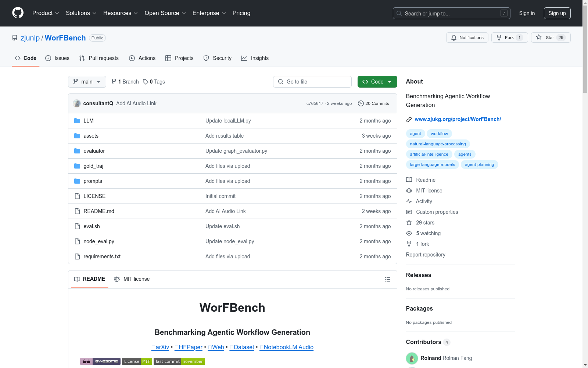Image resolution: width=588 pixels, height=368 pixels.
Task: Click the Search or jump to field
Action: tap(452, 13)
